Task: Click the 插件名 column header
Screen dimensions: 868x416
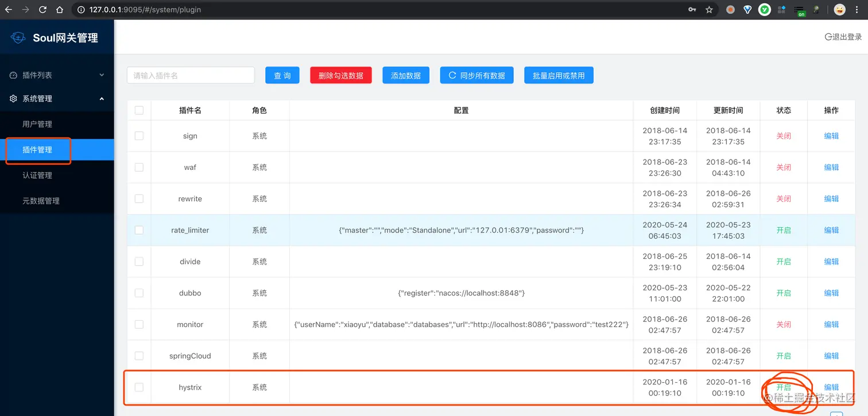Action: tap(190, 110)
